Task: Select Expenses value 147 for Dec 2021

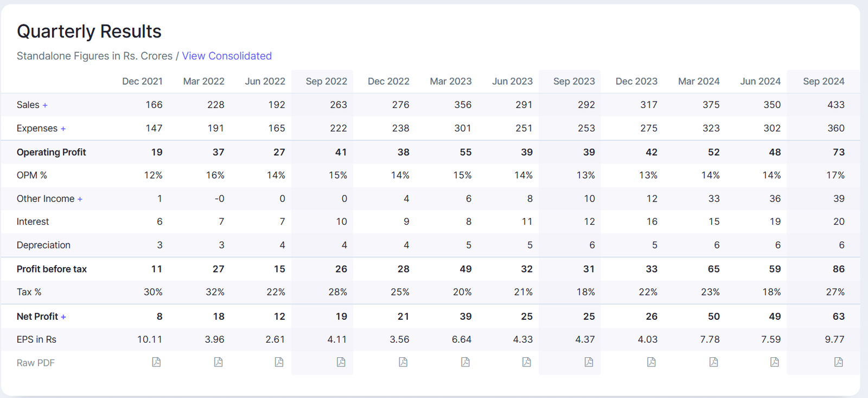Action: click(x=154, y=128)
